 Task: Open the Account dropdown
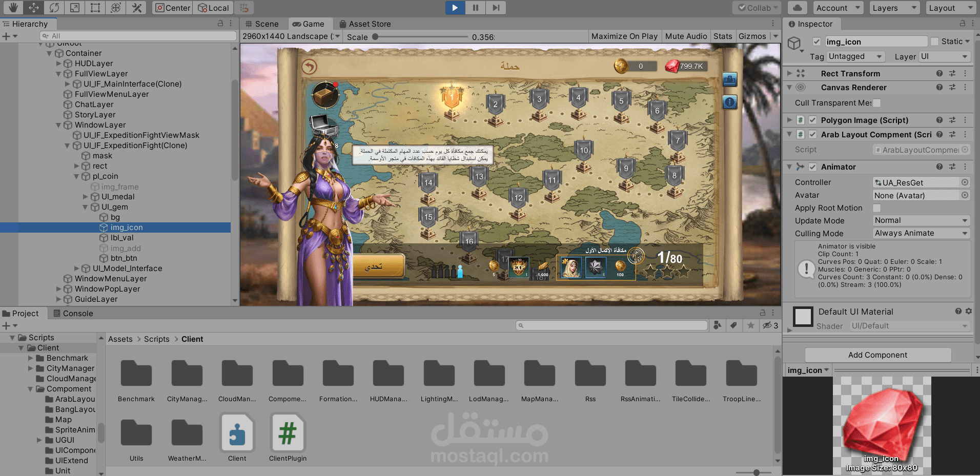(x=838, y=8)
